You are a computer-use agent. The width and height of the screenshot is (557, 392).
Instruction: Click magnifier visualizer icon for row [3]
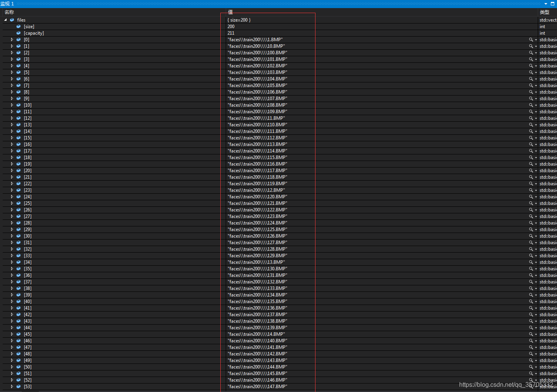click(x=531, y=59)
